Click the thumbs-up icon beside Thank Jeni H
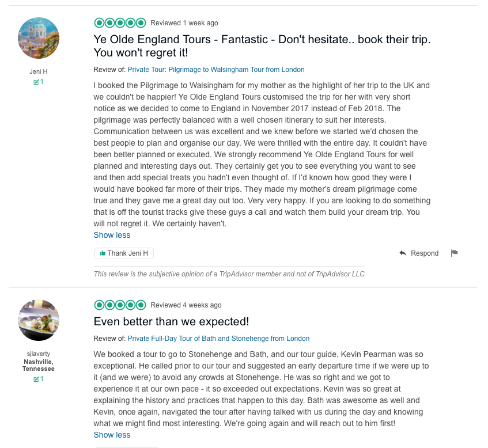 (x=103, y=253)
